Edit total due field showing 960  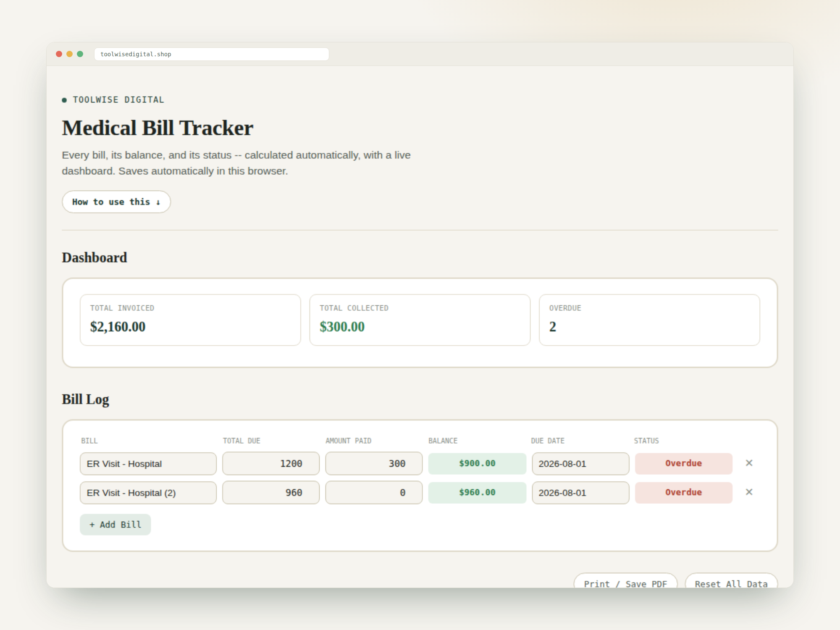[x=271, y=493]
